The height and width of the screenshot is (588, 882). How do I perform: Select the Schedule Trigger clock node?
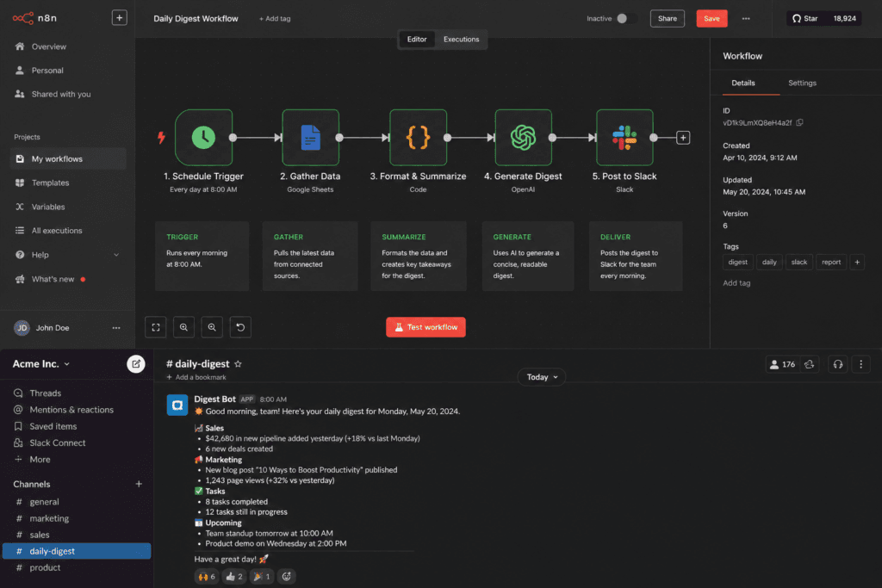(203, 138)
